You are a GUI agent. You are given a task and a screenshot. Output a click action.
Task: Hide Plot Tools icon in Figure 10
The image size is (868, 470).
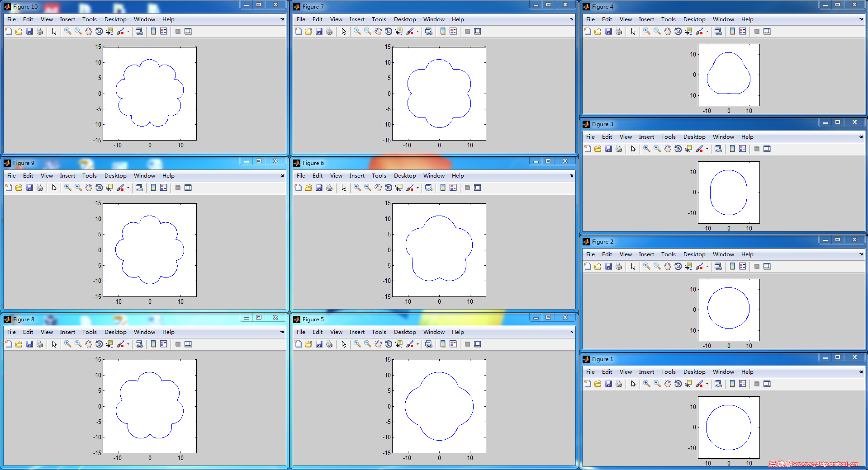pyautogui.click(x=178, y=31)
